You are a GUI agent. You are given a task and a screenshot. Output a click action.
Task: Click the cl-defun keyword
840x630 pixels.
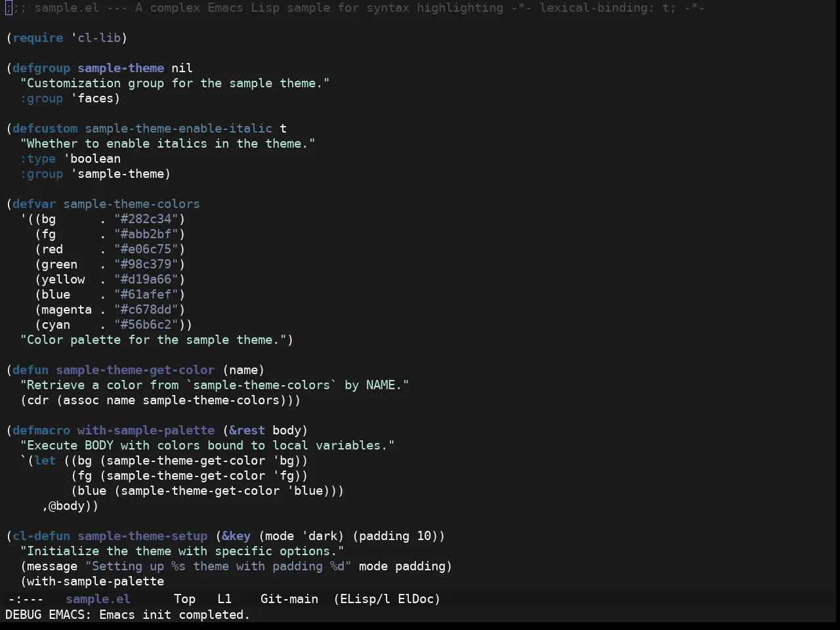tap(41, 536)
